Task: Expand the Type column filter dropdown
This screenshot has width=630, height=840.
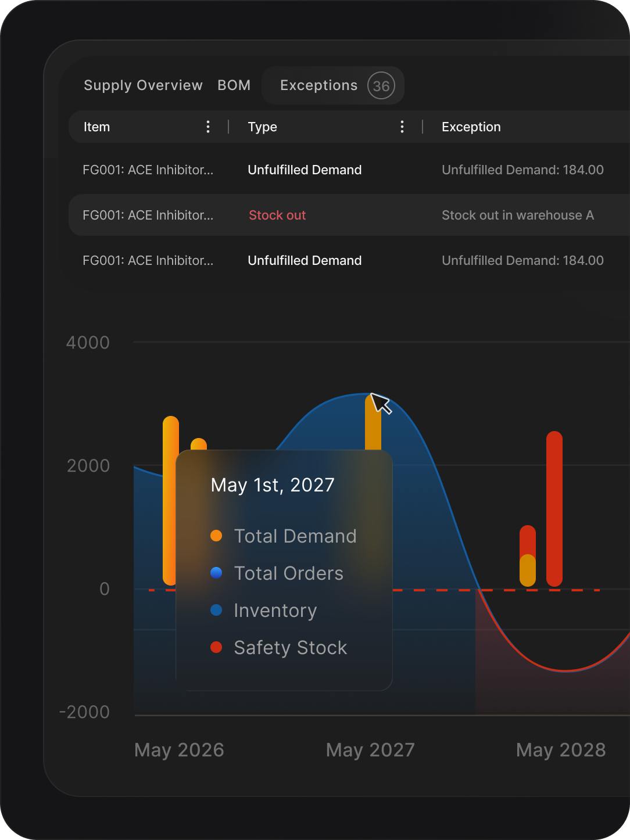Action: [x=402, y=127]
